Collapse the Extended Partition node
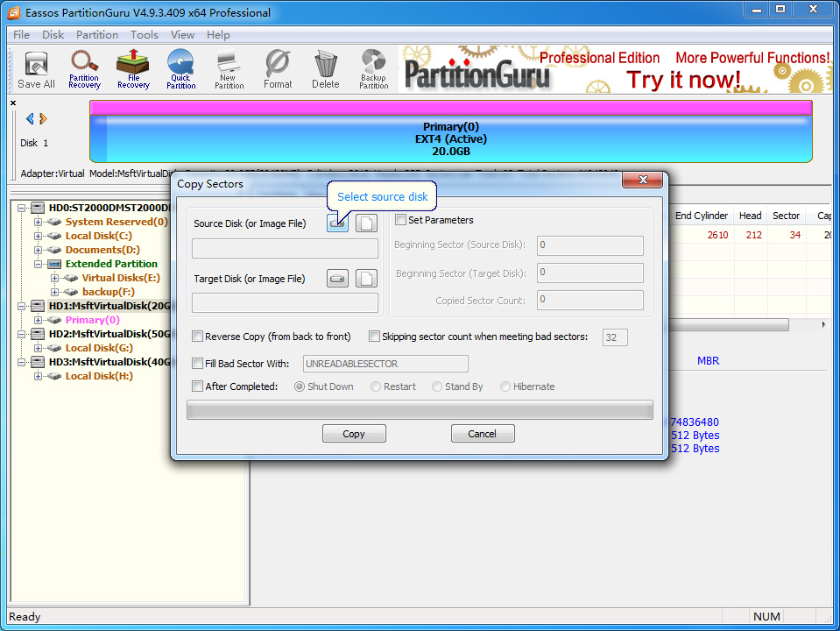 coord(38,264)
